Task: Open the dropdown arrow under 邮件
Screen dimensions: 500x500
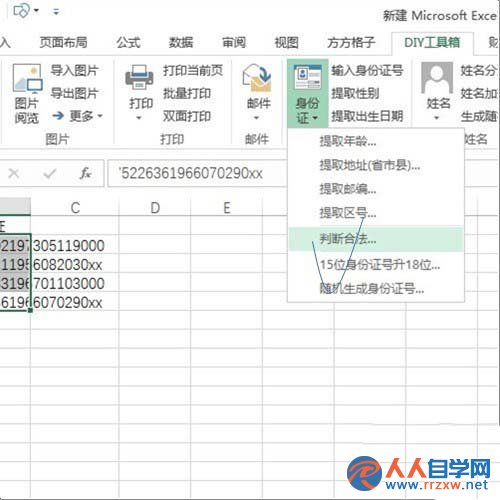Action: (x=256, y=118)
